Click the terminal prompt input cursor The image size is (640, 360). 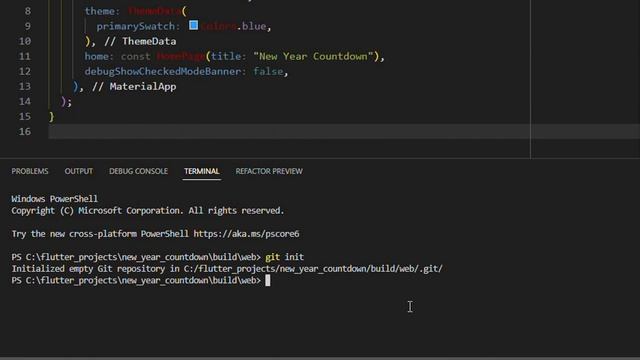[x=268, y=280]
